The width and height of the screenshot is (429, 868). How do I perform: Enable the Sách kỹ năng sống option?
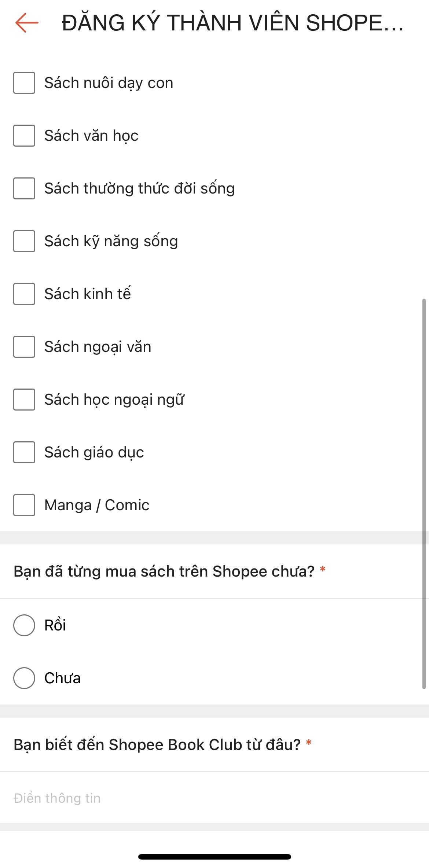(24, 241)
